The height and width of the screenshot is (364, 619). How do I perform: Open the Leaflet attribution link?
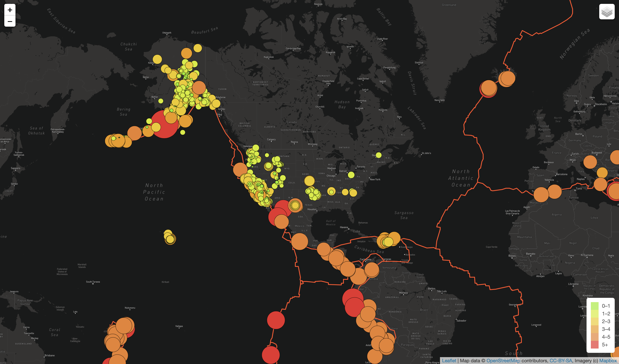(x=449, y=361)
